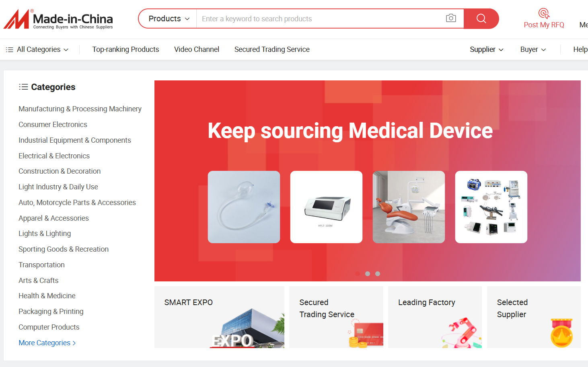Click the camera image search icon
Viewport: 588px width, 367px height.
pos(451,18)
